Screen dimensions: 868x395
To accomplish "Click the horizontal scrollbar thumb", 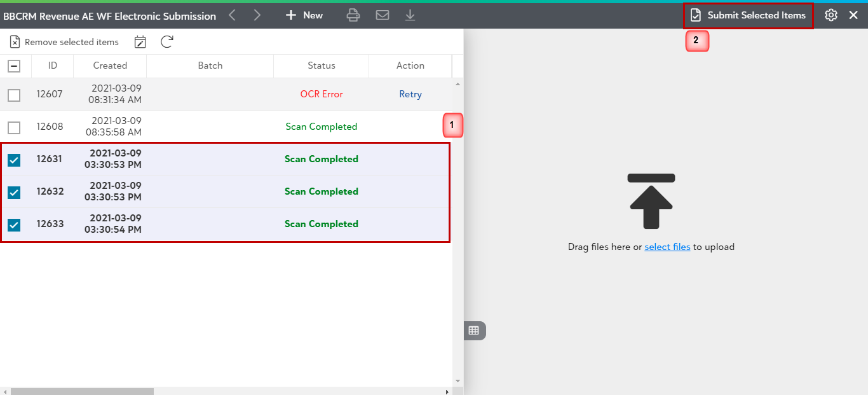I will (x=82, y=391).
